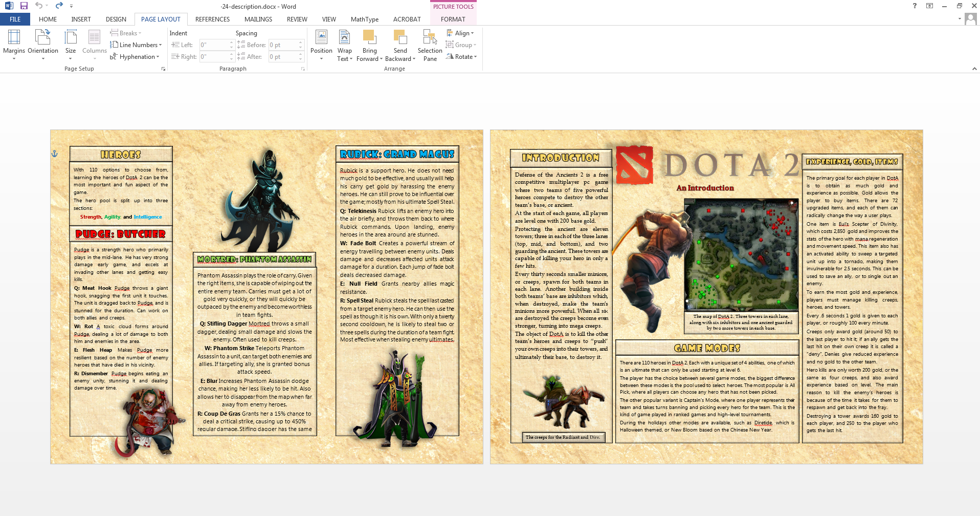Click the GAME MODES heading

pos(707,348)
